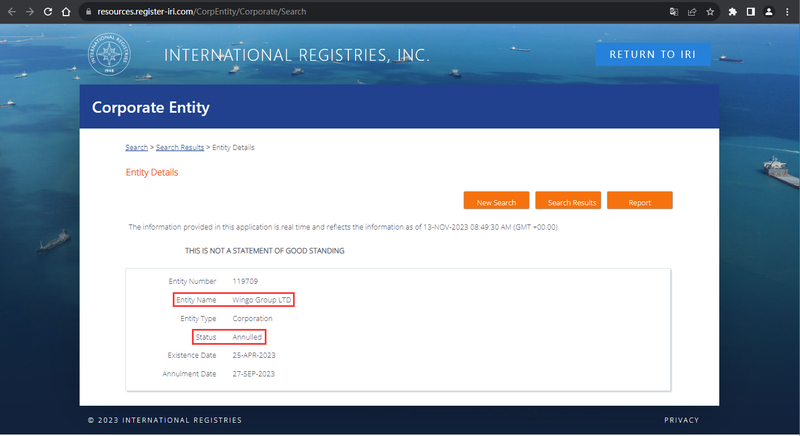Click the Entity Type label

pos(198,318)
